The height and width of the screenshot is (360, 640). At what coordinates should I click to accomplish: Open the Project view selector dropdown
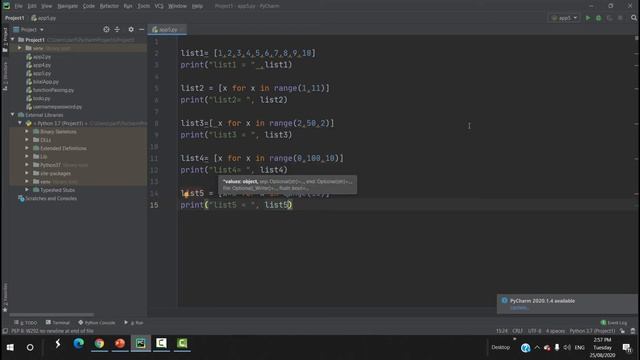point(28,29)
